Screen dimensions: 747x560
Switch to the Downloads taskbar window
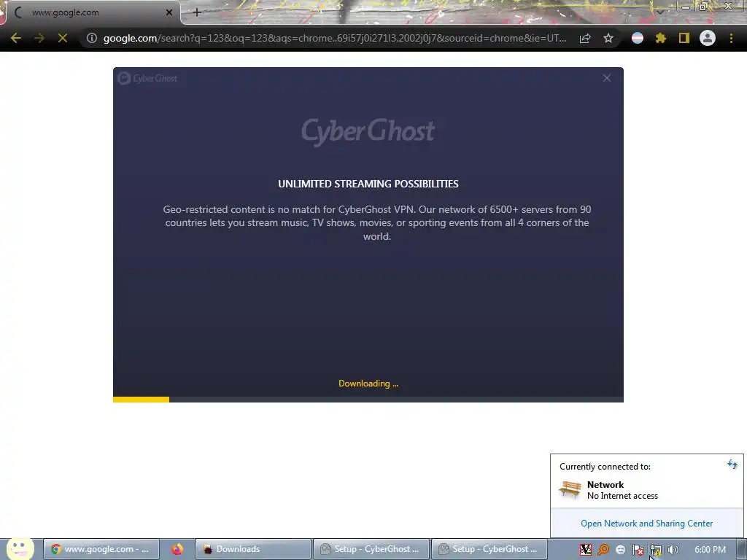pyautogui.click(x=253, y=549)
